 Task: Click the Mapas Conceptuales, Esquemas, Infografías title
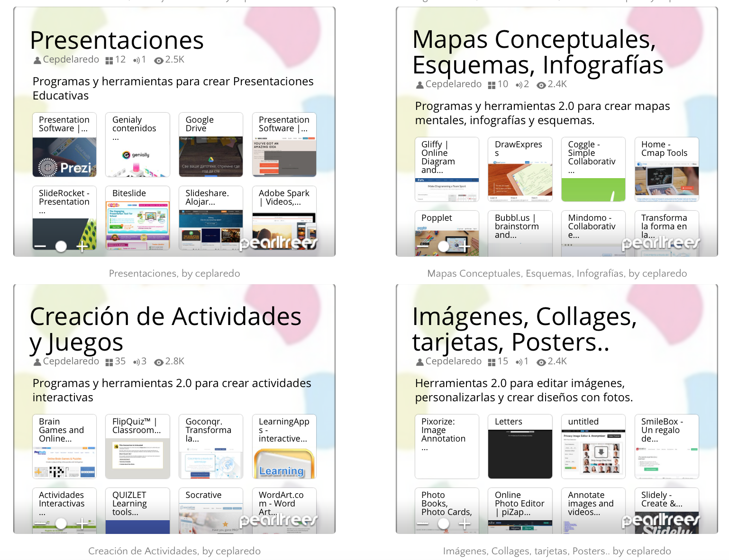tap(537, 52)
